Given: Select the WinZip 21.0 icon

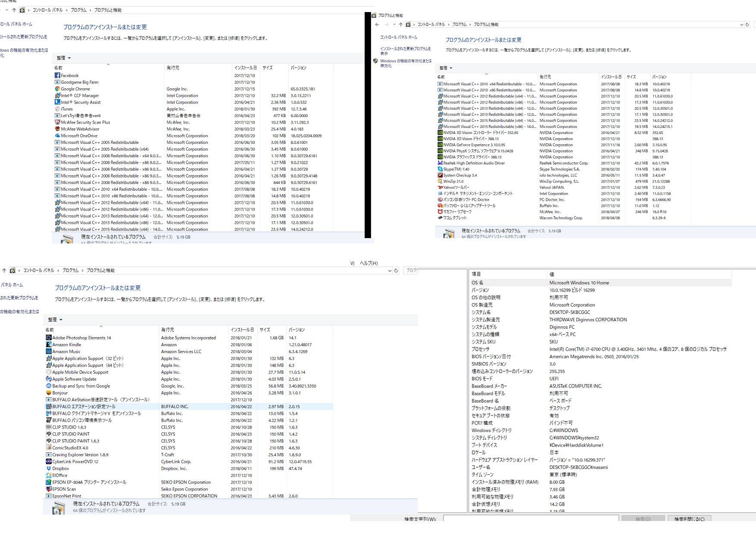Looking at the screenshot, I should point(440,181).
